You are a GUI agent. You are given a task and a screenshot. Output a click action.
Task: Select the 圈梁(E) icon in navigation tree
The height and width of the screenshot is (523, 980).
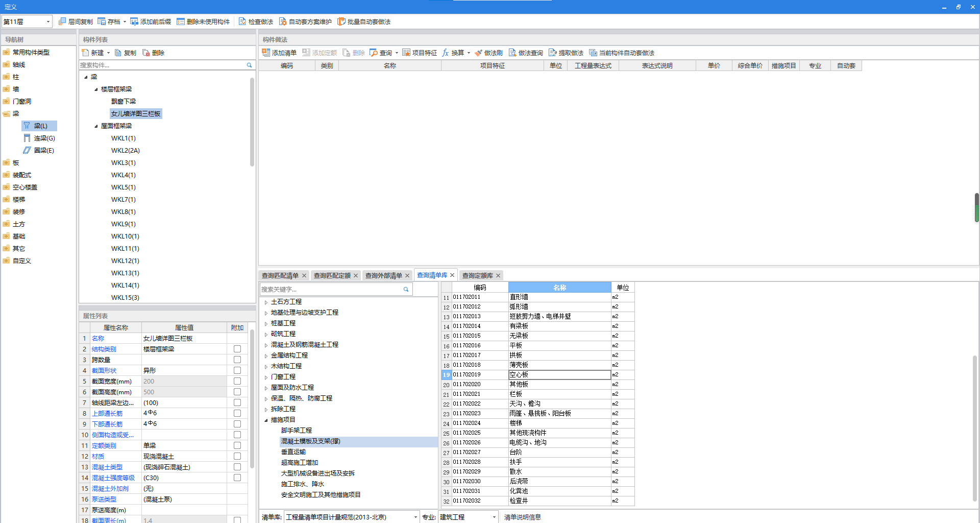click(x=27, y=150)
